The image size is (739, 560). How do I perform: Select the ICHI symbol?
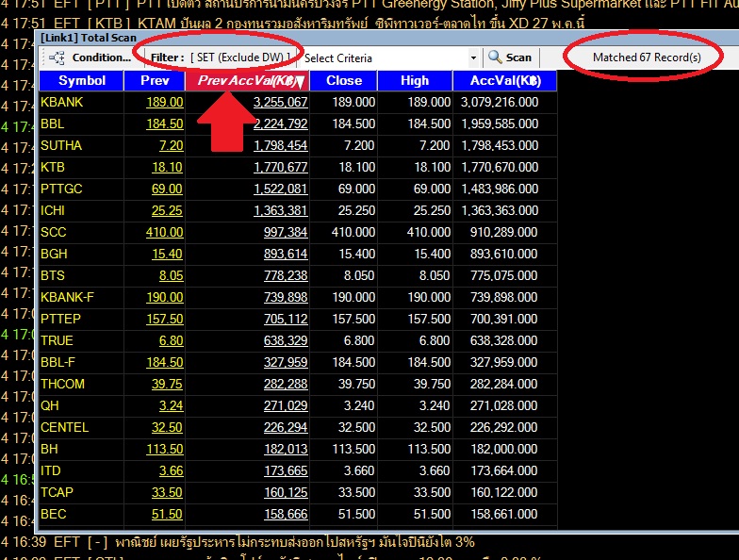pyautogui.click(x=53, y=211)
